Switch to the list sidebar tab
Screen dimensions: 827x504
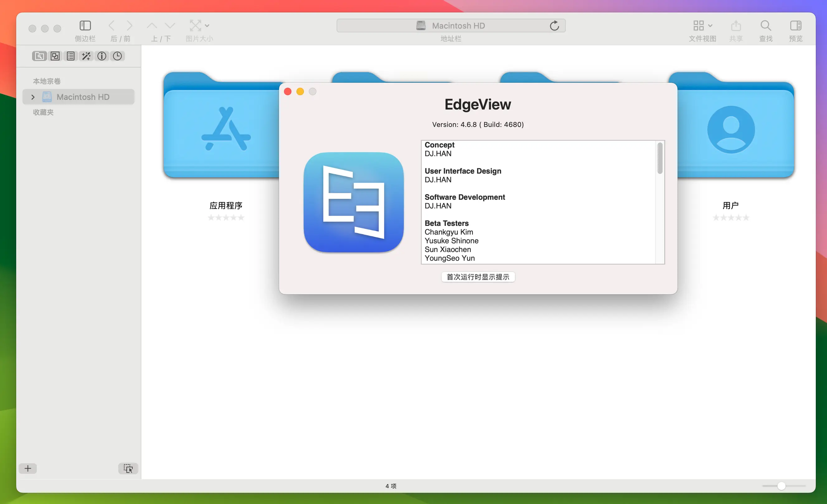(70, 56)
